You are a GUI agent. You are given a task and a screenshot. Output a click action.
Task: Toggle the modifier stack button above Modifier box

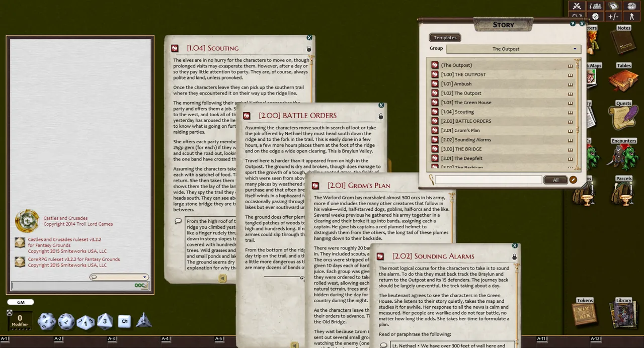tap(9, 313)
